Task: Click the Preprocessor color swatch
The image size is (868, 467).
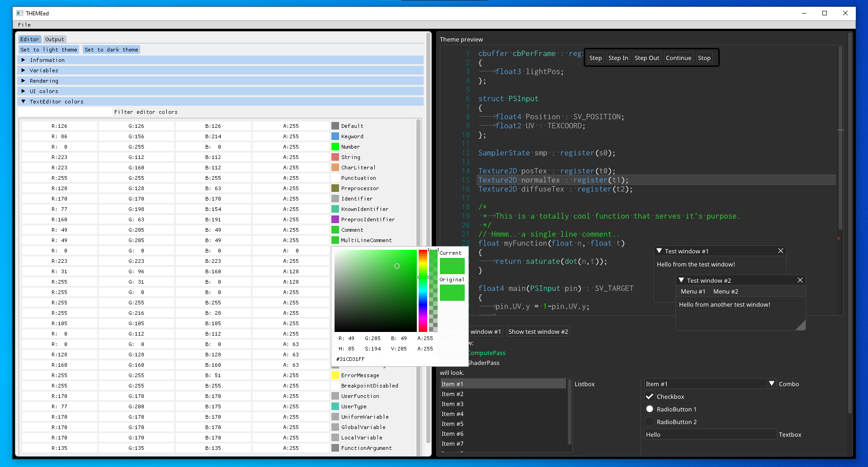Action: pos(335,188)
